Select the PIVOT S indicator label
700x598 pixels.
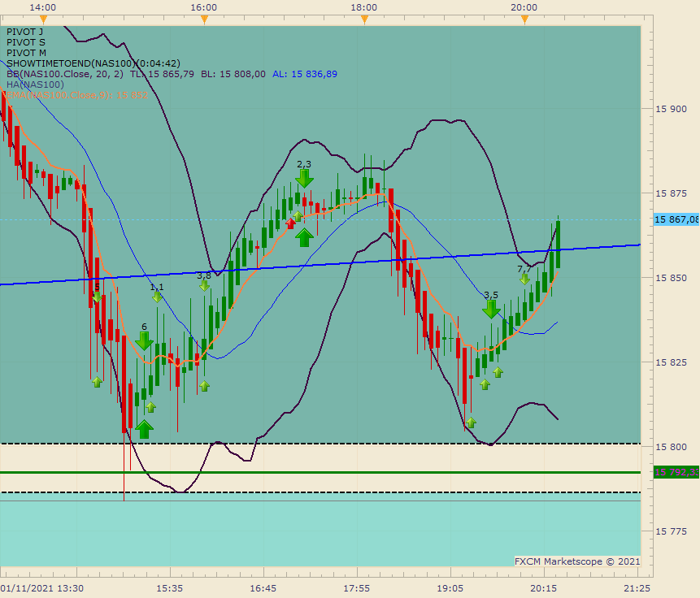(26, 42)
